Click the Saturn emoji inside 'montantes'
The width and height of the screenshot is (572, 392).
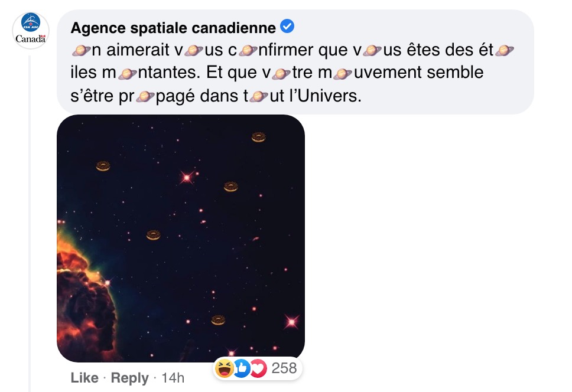click(127, 73)
